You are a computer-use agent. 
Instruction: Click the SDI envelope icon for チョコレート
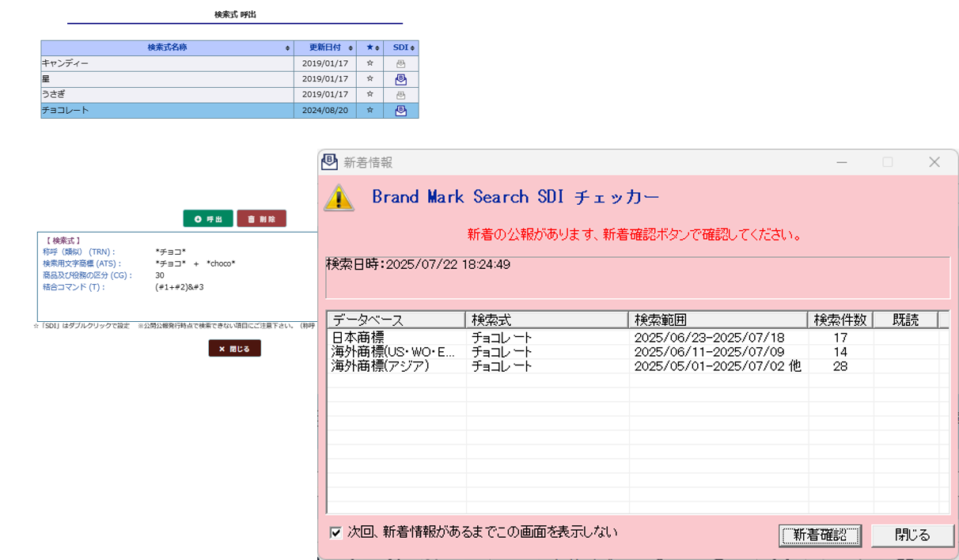click(x=400, y=111)
